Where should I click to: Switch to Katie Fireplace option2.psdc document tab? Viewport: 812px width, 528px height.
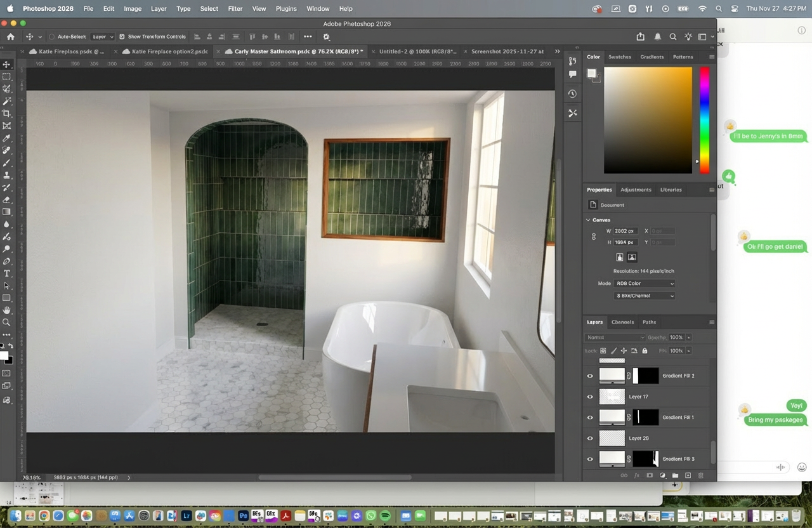(x=169, y=51)
